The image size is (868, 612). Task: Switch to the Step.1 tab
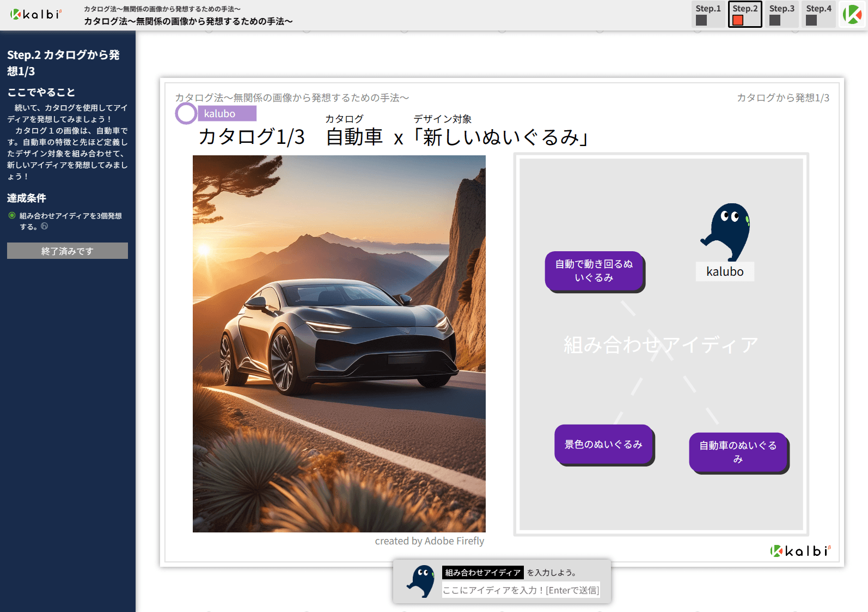click(x=708, y=14)
